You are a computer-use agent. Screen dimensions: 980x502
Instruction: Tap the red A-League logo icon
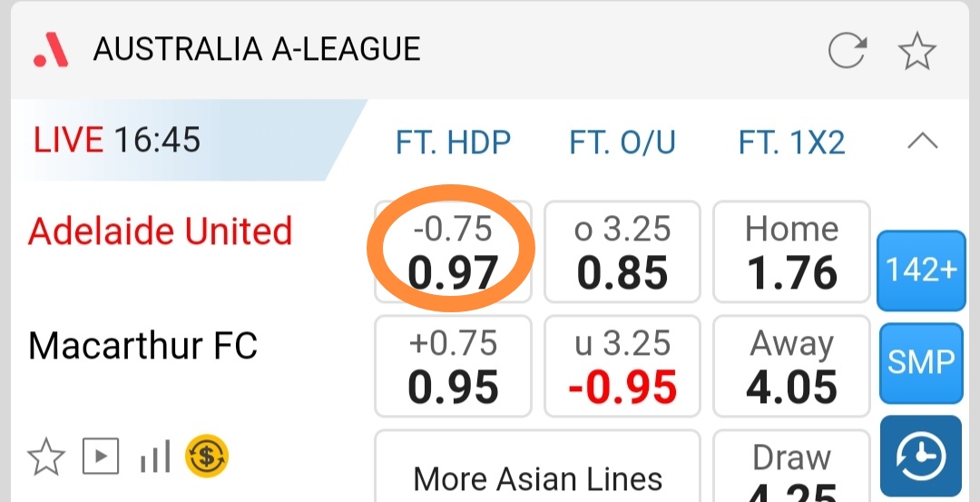coord(51,49)
